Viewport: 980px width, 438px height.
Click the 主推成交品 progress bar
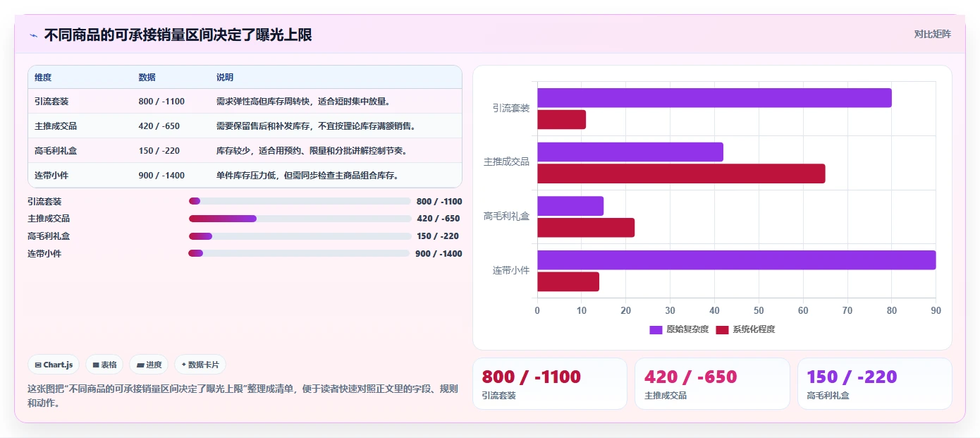pos(300,219)
